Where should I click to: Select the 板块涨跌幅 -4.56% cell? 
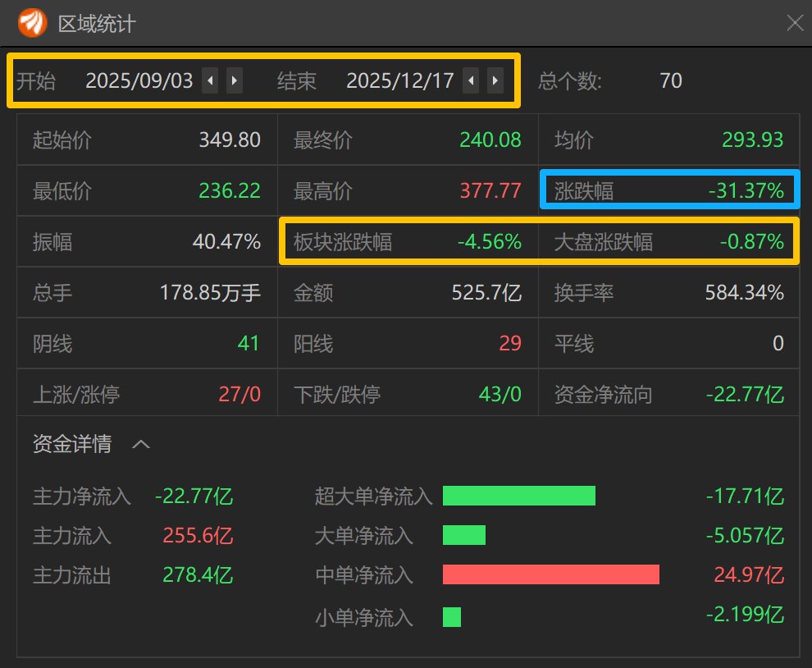(x=408, y=241)
